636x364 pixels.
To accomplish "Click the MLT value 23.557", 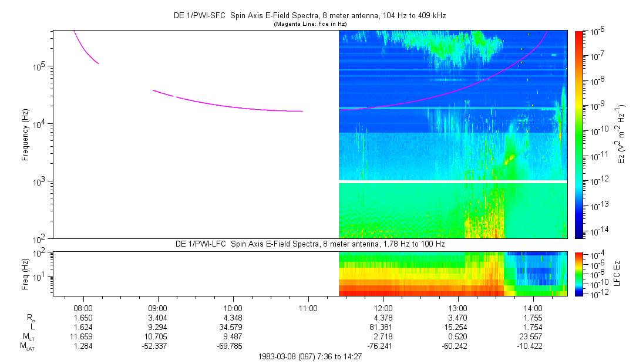I will coord(533,337).
